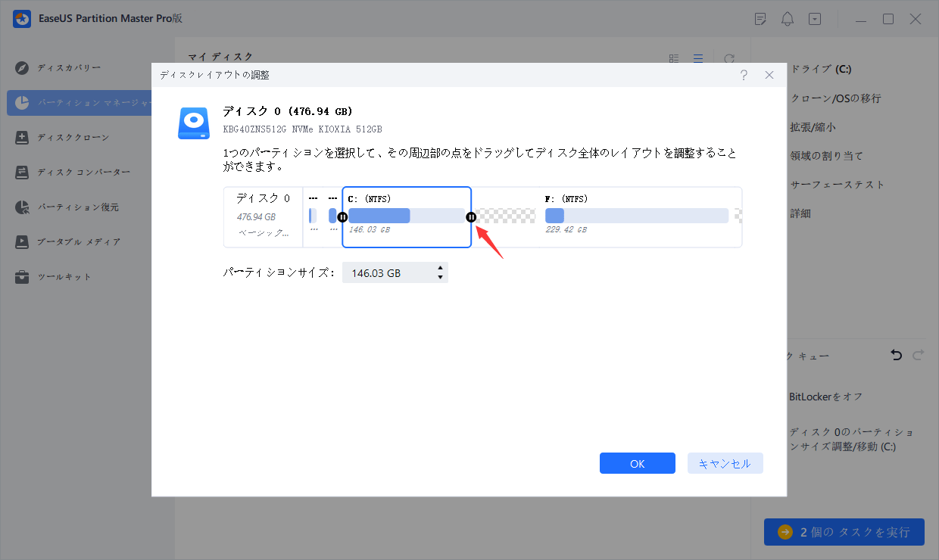Click the redo arrow icon
Image resolution: width=939 pixels, height=560 pixels.
(917, 354)
